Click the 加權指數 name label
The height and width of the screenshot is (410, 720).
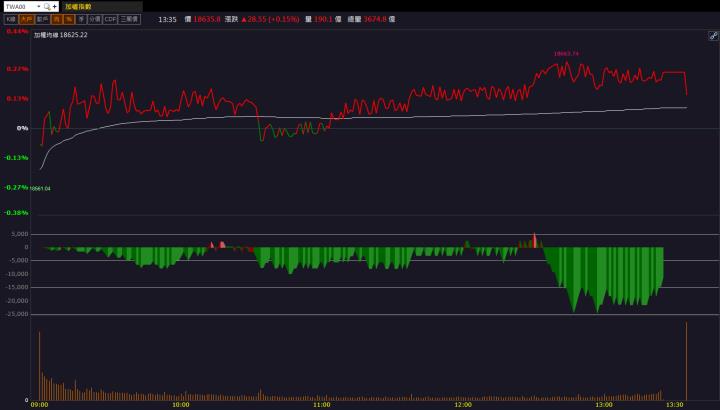point(78,6)
